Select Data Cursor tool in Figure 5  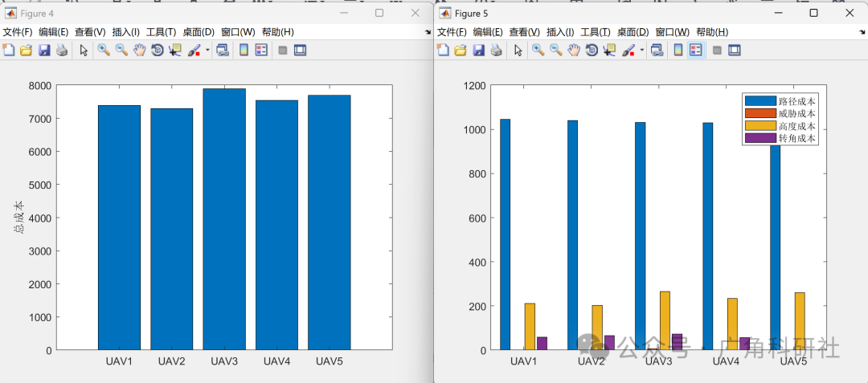point(609,51)
